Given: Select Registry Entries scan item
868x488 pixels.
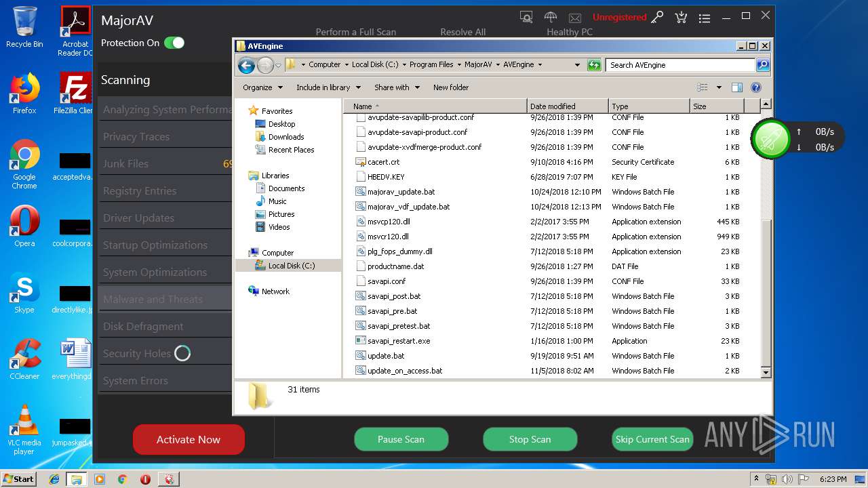Looking at the screenshot, I should [165, 190].
